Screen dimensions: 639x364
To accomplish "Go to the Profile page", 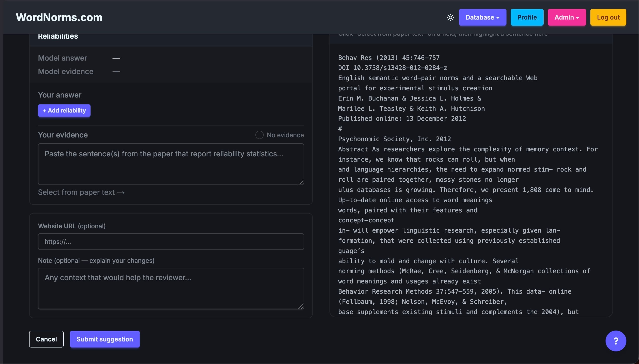I will [527, 17].
